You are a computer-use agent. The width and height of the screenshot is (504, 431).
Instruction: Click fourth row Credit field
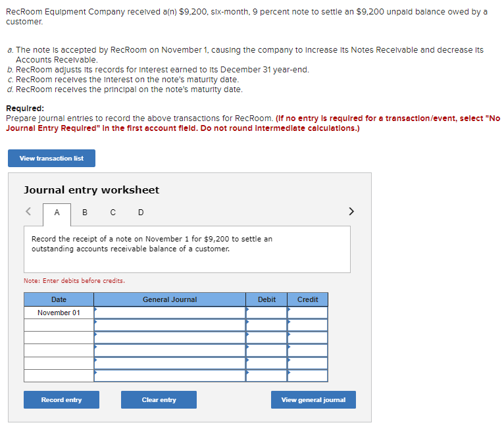[308, 351]
